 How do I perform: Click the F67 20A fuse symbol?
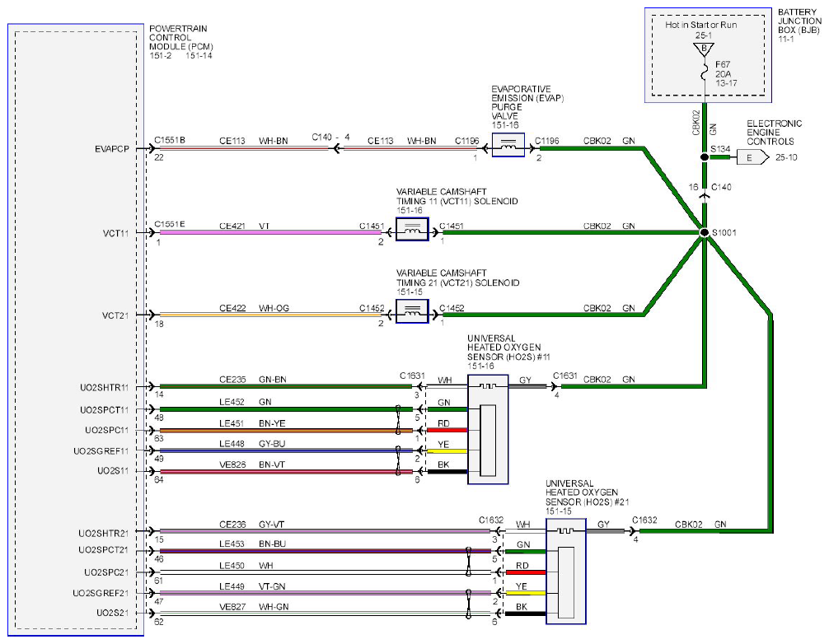pyautogui.click(x=704, y=72)
